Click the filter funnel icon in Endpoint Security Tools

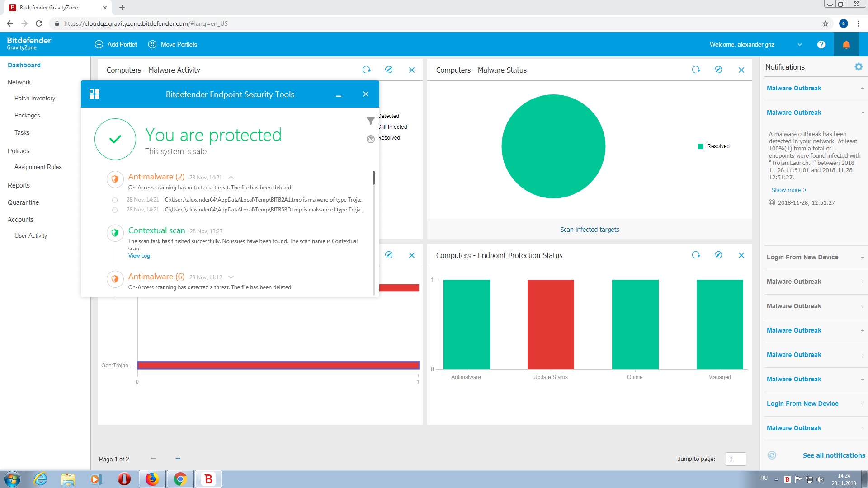[x=371, y=121]
